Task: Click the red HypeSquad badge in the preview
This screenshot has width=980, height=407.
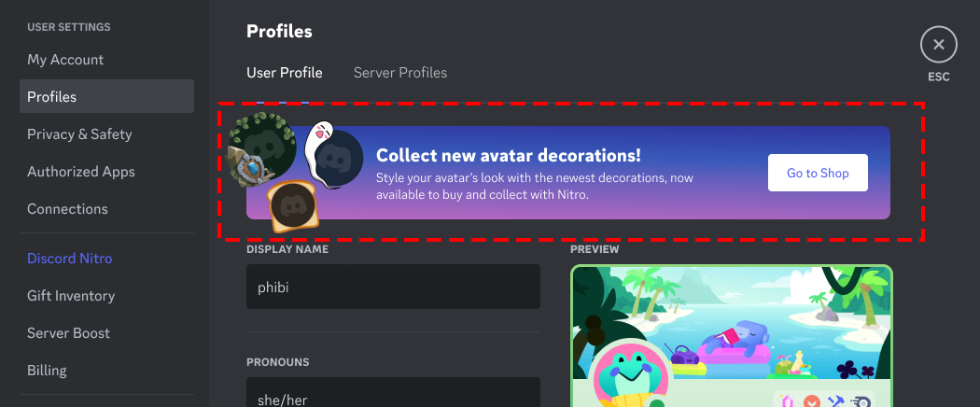Action: (x=812, y=401)
